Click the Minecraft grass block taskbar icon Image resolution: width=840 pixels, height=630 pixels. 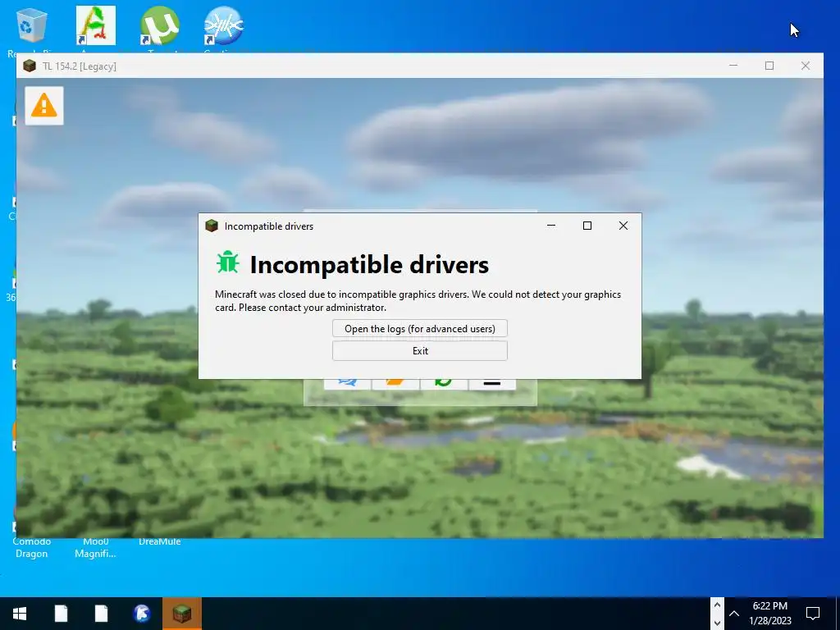click(181, 614)
